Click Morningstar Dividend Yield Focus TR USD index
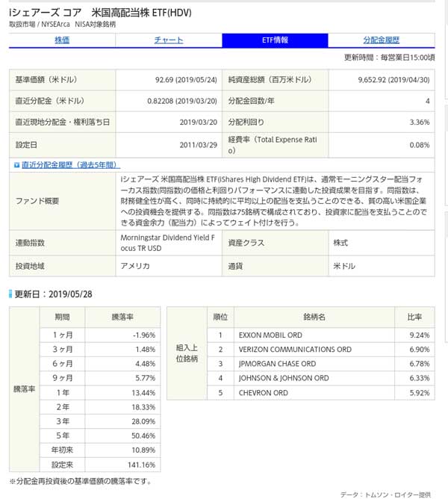This screenshot has width=448, height=499. [x=167, y=243]
